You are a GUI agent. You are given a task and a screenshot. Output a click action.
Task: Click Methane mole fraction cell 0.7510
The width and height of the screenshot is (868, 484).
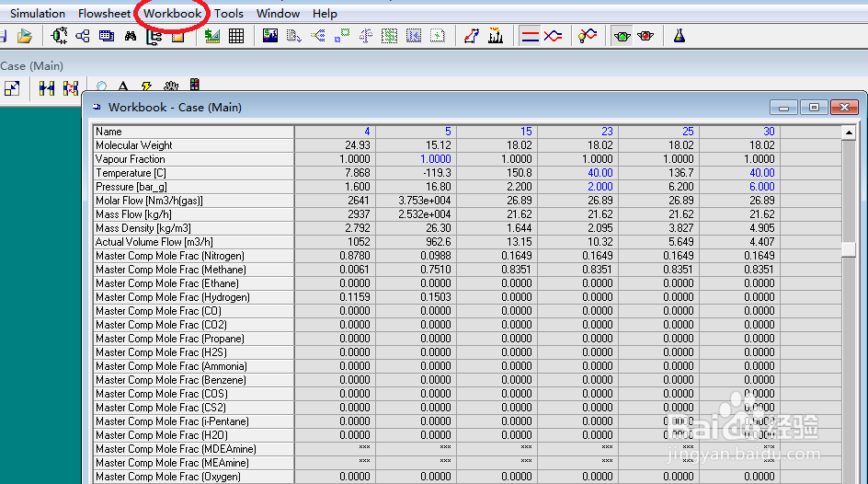point(416,270)
